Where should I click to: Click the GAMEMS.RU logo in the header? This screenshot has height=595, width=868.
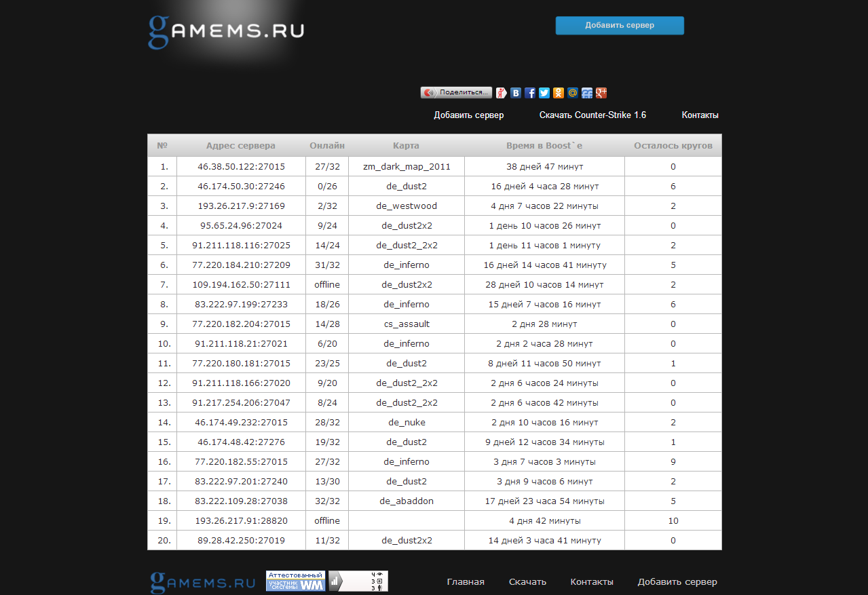pyautogui.click(x=226, y=31)
